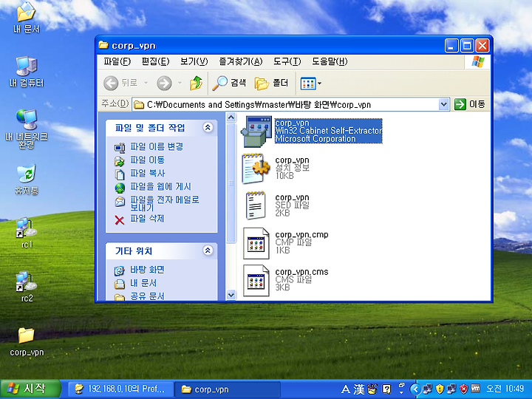
Task: Open the 시작 Start button
Action: (30, 389)
